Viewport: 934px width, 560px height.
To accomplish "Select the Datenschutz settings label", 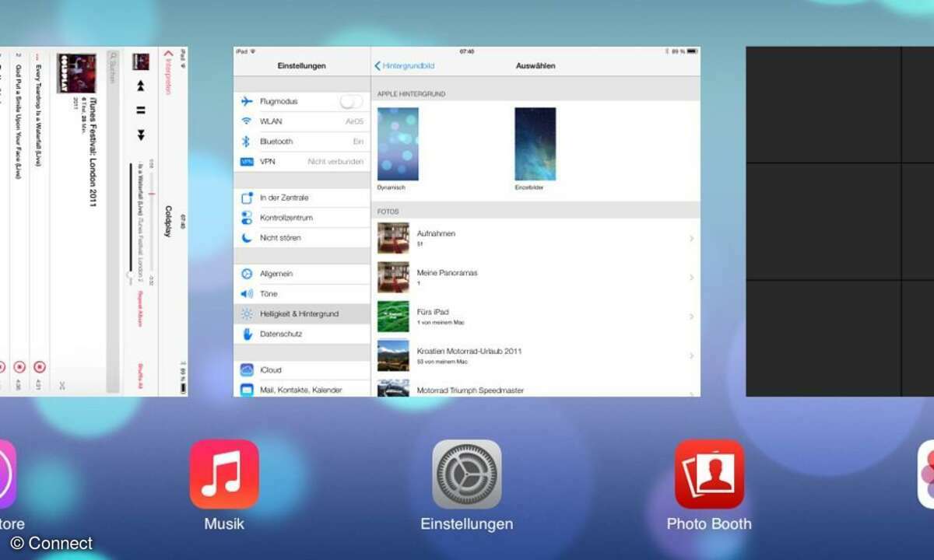I will click(x=281, y=334).
